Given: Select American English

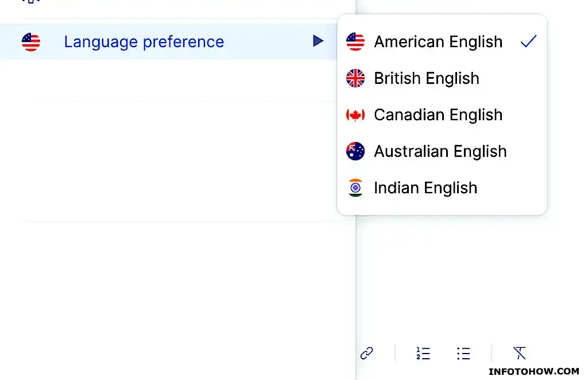Looking at the screenshot, I should (x=442, y=42).
